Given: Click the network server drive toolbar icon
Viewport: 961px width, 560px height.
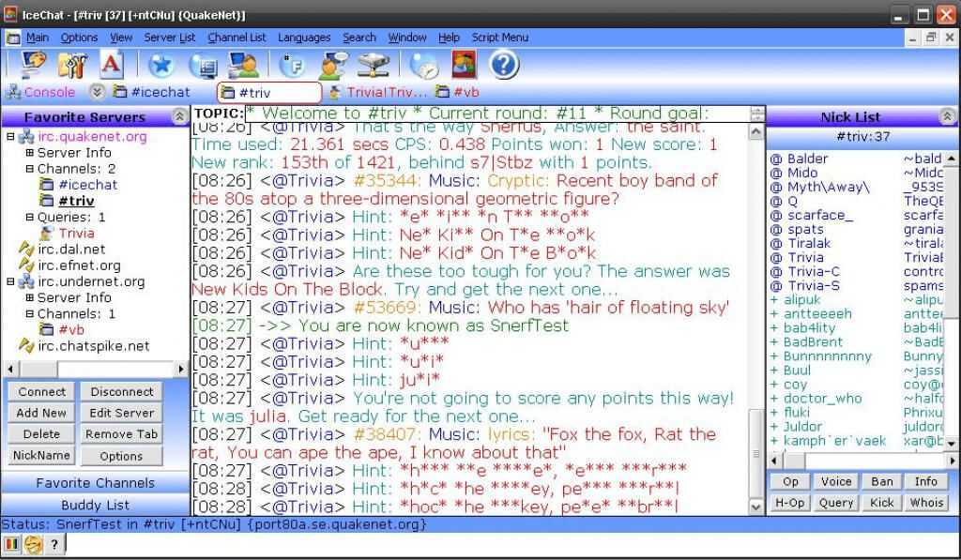Looking at the screenshot, I should [374, 65].
